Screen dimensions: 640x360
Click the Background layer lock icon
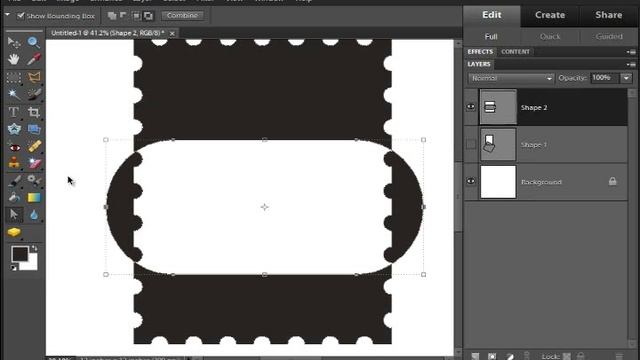(613, 181)
